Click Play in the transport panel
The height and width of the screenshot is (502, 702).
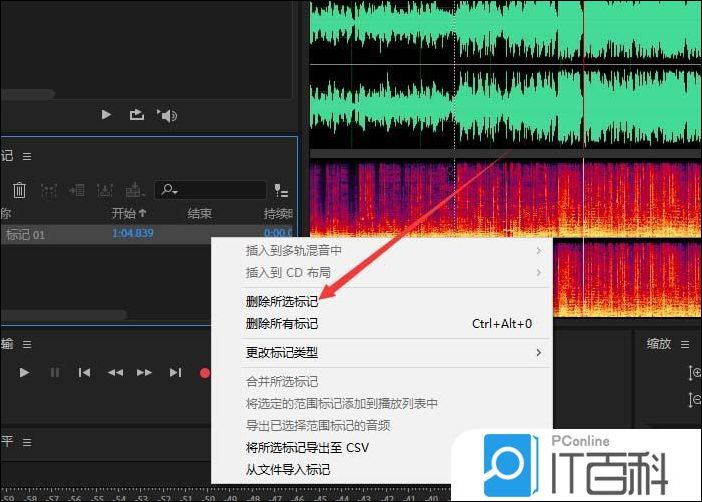(x=24, y=372)
